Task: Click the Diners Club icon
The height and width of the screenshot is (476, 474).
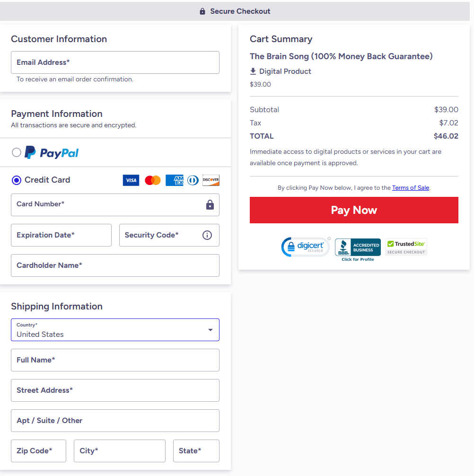Action: (x=193, y=180)
